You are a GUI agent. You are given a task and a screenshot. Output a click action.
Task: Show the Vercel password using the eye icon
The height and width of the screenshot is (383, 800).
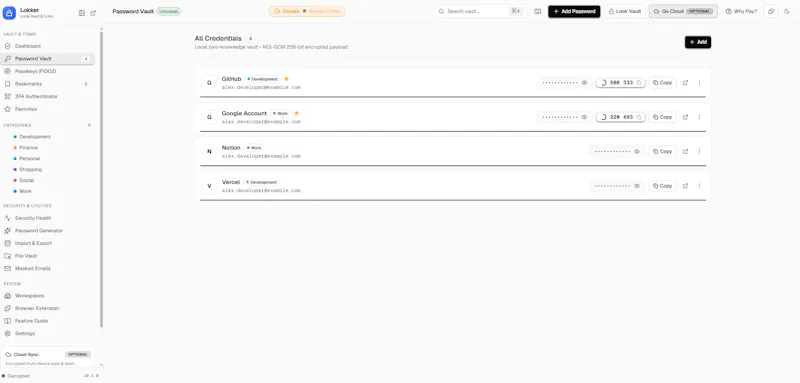(x=637, y=186)
